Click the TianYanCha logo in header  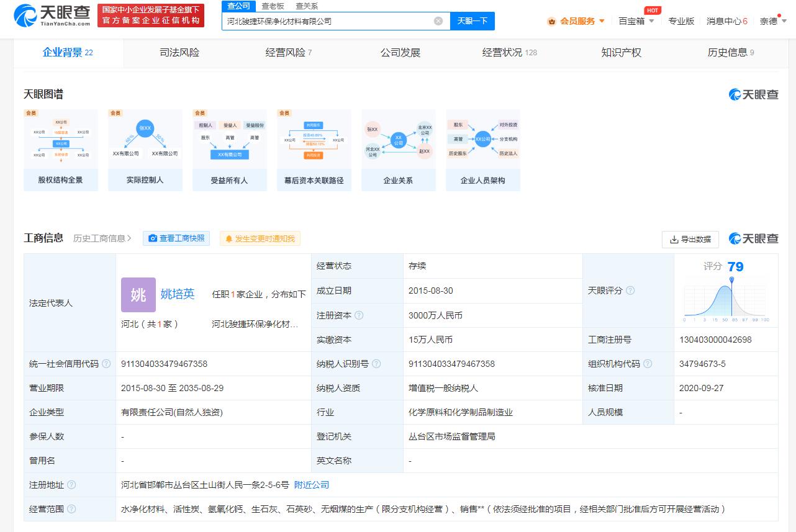pos(52,15)
